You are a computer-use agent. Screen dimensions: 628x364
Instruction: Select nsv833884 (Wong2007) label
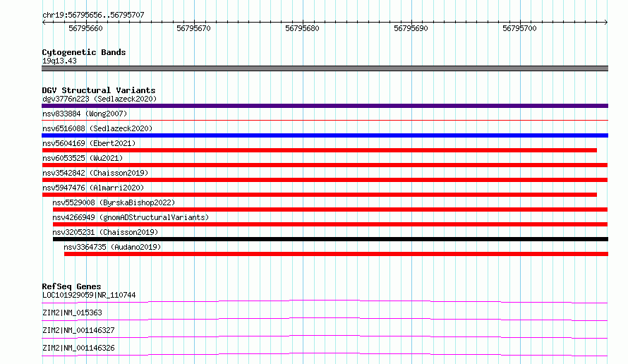pos(85,114)
